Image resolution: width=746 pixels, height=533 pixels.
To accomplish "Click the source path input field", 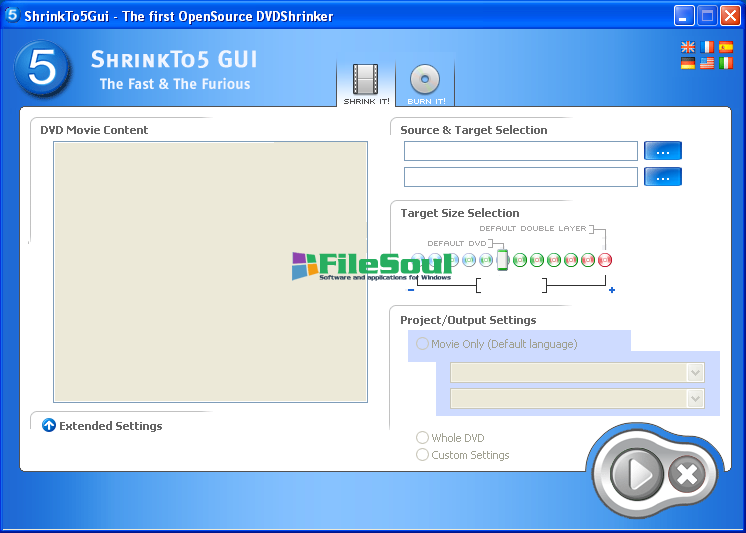I will (x=520, y=151).
